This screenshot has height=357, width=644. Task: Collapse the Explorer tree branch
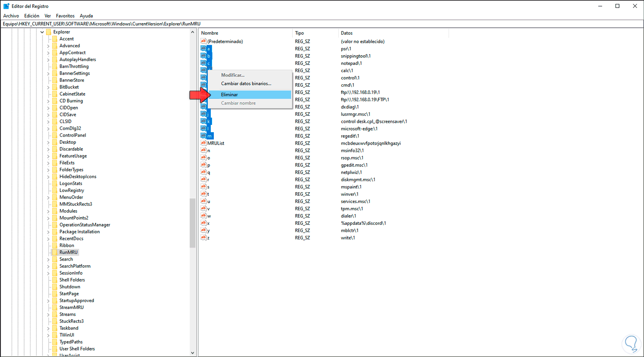coord(42,31)
